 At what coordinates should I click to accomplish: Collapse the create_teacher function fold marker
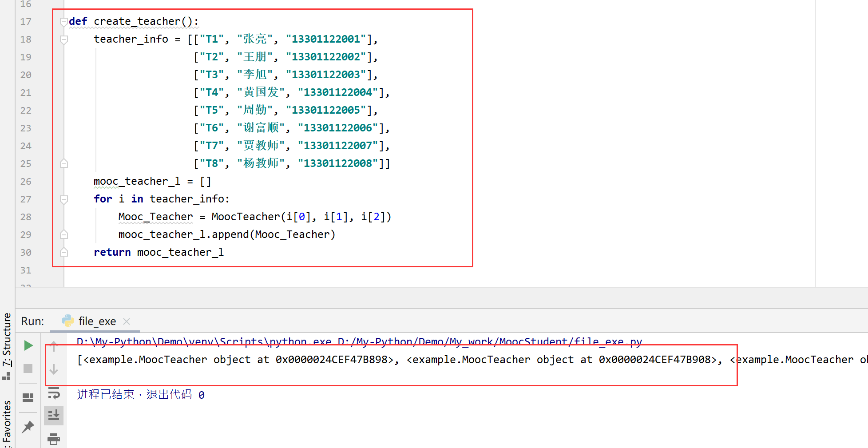pyautogui.click(x=64, y=21)
